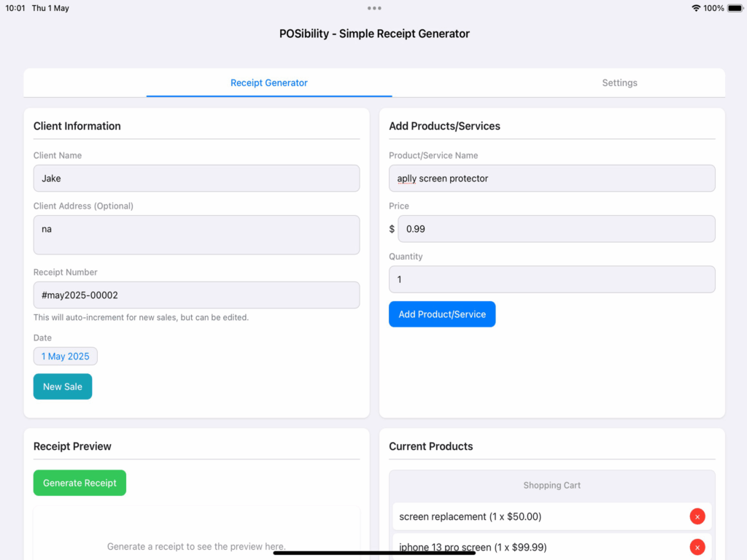Start a New Sale
The width and height of the screenshot is (747, 560).
(x=63, y=386)
